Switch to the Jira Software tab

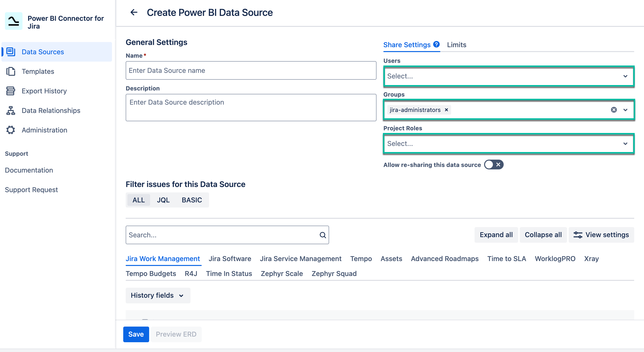click(x=230, y=259)
